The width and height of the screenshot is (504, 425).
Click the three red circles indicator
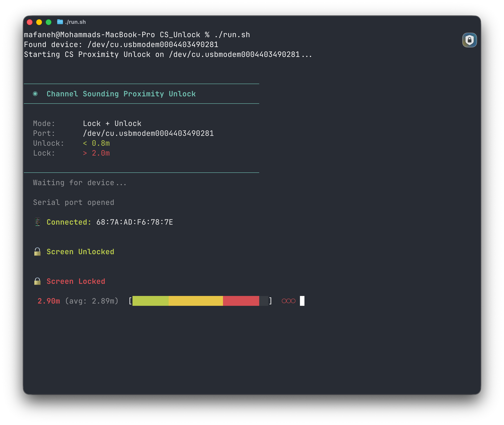pyautogui.click(x=288, y=301)
